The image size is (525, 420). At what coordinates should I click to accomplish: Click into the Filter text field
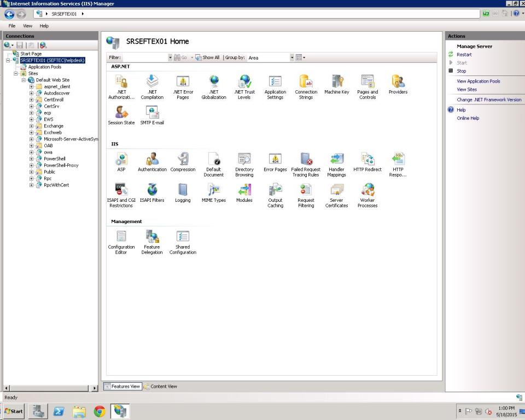click(144, 57)
